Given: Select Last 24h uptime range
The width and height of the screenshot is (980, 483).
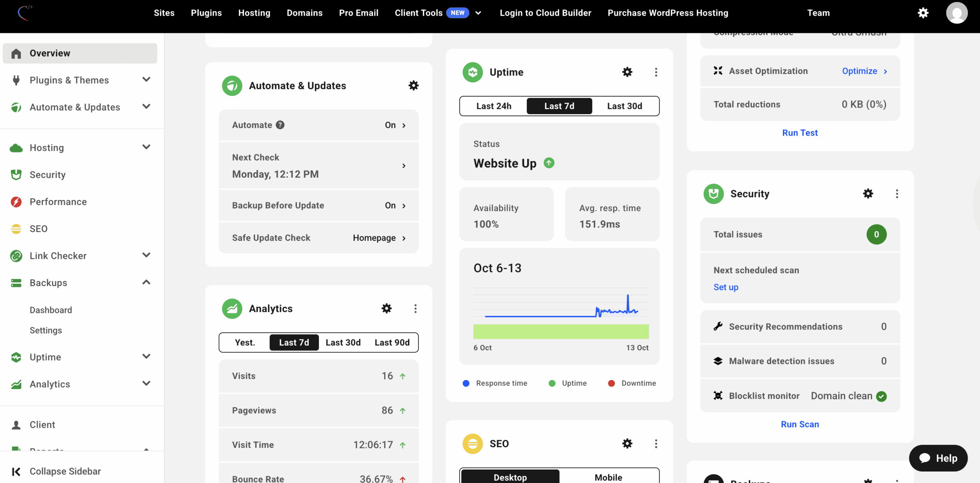Looking at the screenshot, I should [493, 106].
